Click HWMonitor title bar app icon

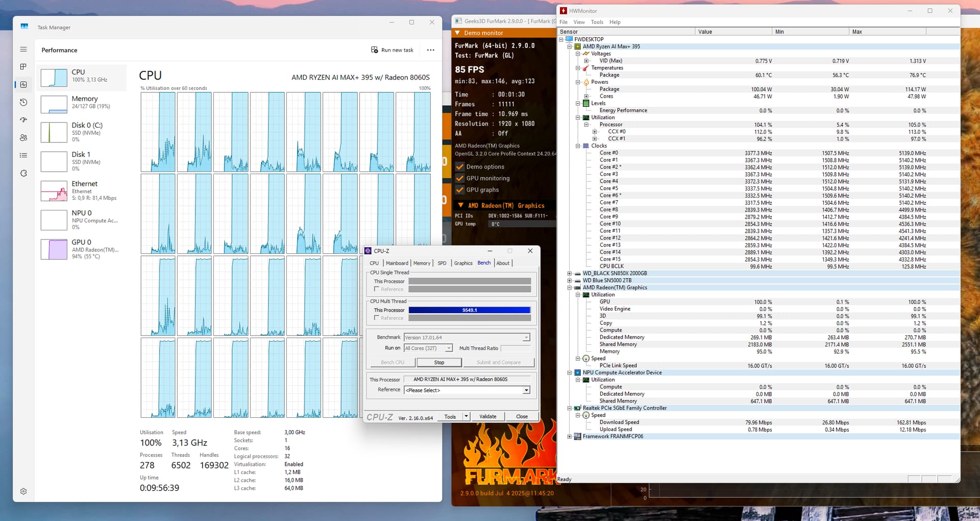tap(563, 11)
